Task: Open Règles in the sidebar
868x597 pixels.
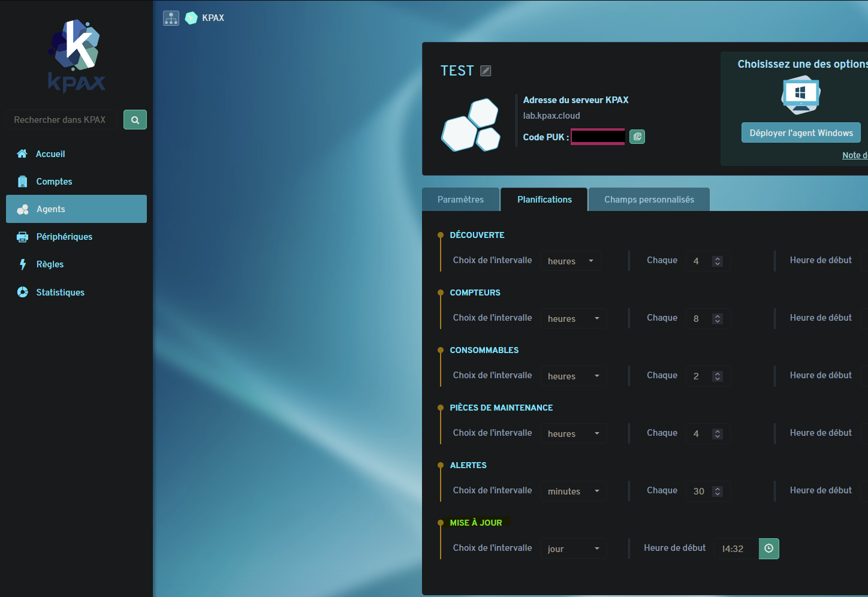Action: (76, 264)
